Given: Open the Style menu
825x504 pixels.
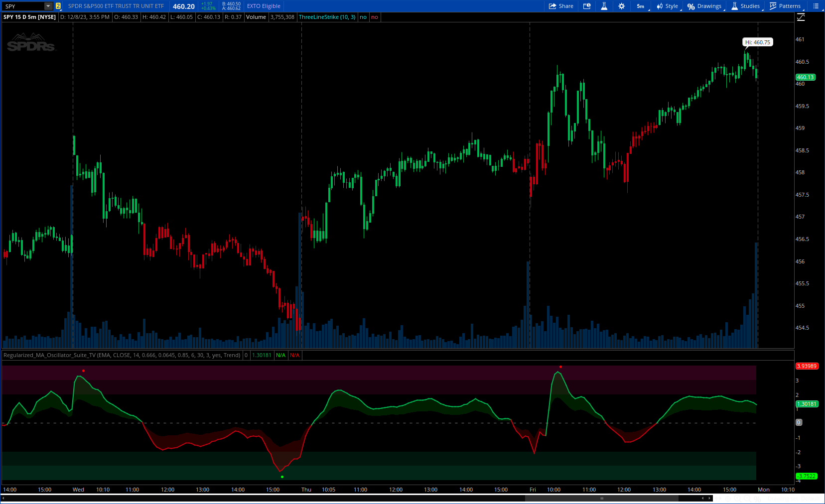Looking at the screenshot, I should [x=668, y=6].
